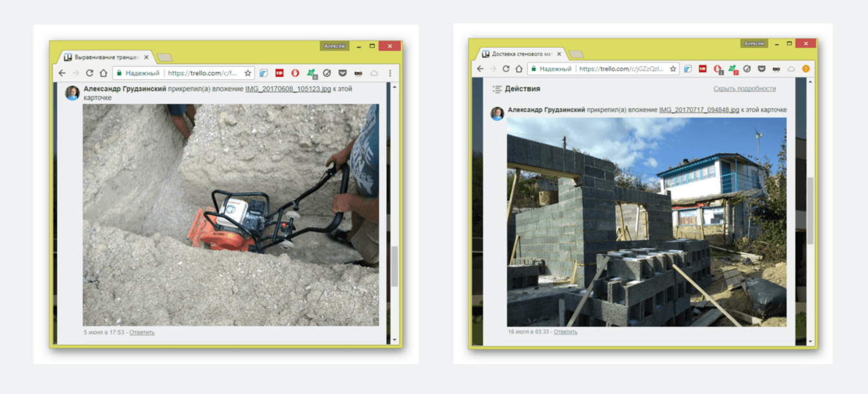Open the Pocket extension in the right window
Screen dimensions: 868x394
tap(762, 69)
